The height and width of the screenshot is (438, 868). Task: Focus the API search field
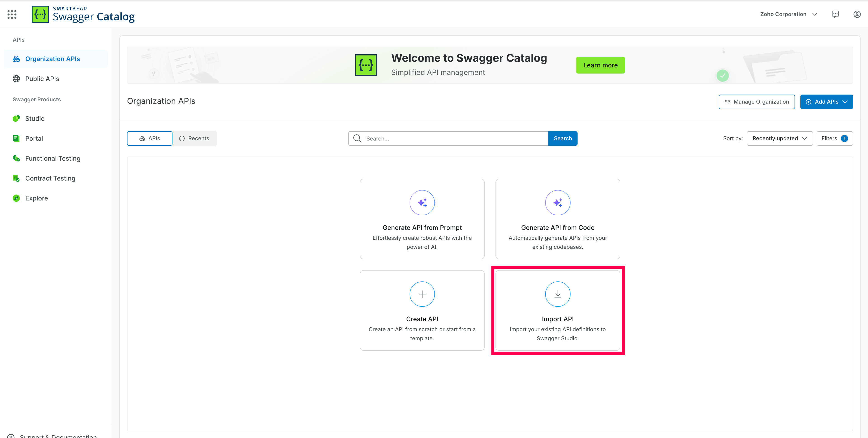(448, 139)
